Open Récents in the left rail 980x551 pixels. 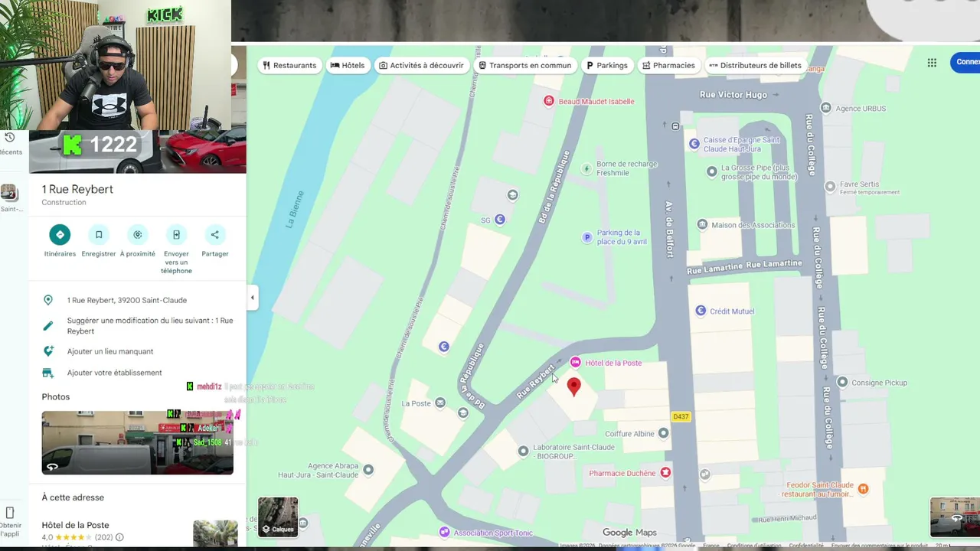point(10,142)
